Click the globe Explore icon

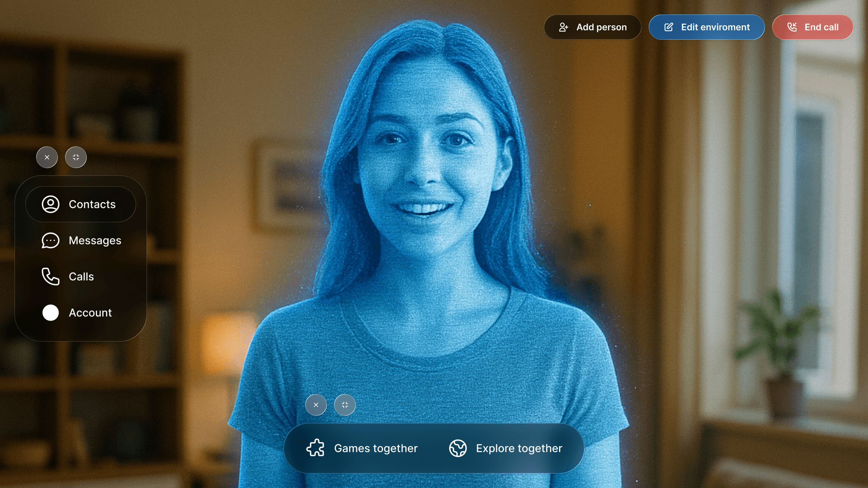pyautogui.click(x=458, y=448)
